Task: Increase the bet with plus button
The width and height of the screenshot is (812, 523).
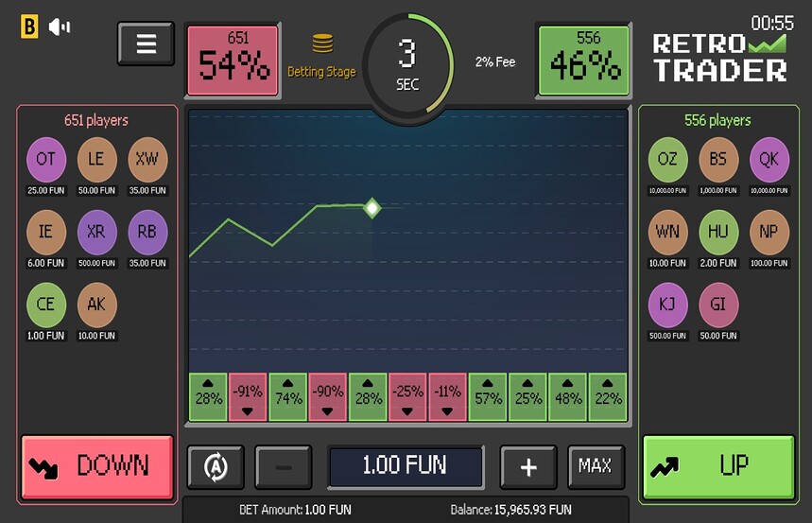Action: [x=528, y=466]
